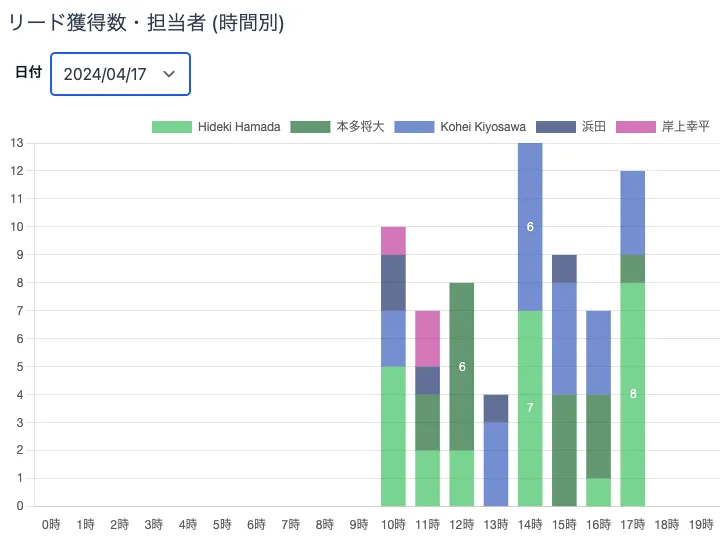Hide 浜田 series via legend text
The height and width of the screenshot is (541, 720).
[x=594, y=127]
